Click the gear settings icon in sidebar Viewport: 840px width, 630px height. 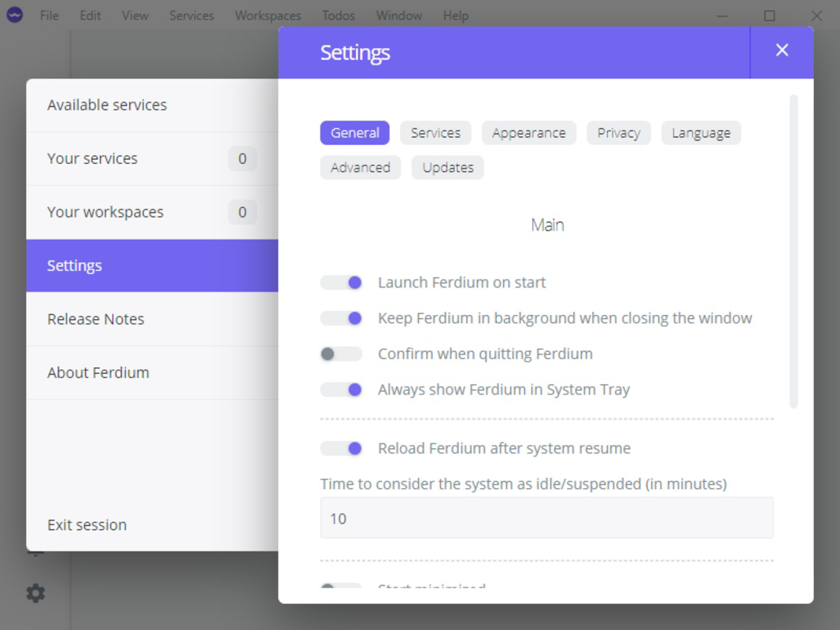coord(36,593)
